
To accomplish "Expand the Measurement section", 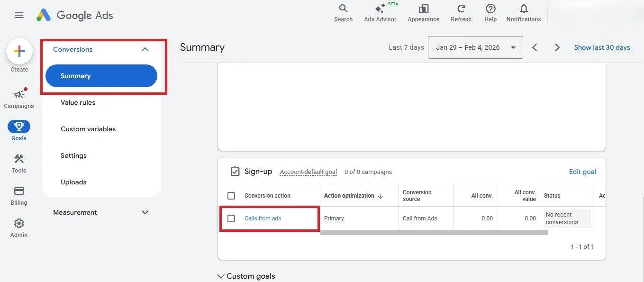I will (145, 212).
